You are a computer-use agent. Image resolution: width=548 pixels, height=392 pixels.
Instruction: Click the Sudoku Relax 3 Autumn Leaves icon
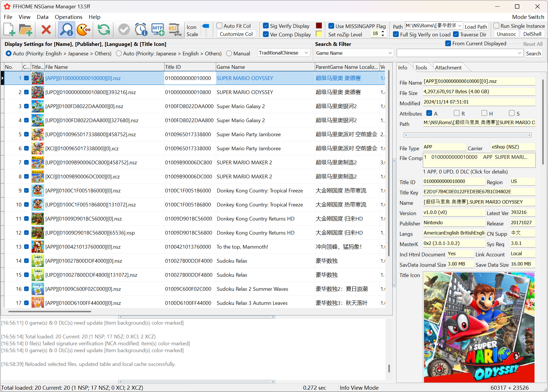pos(38,303)
